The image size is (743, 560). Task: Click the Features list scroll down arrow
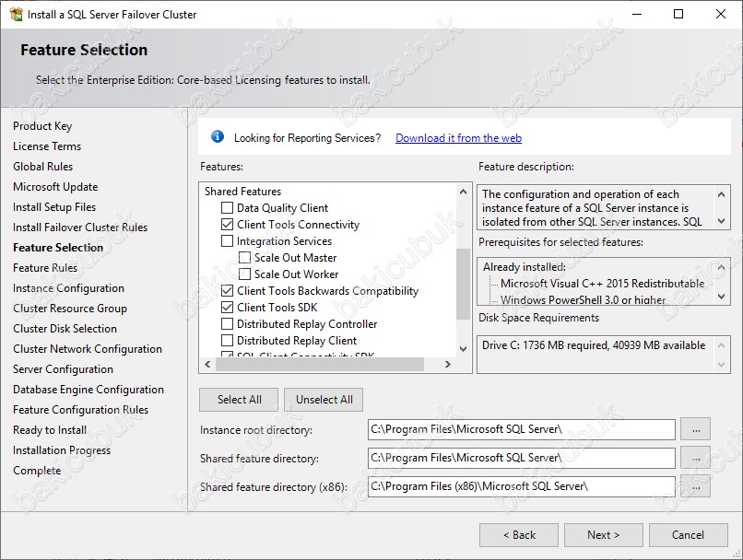[x=463, y=349]
